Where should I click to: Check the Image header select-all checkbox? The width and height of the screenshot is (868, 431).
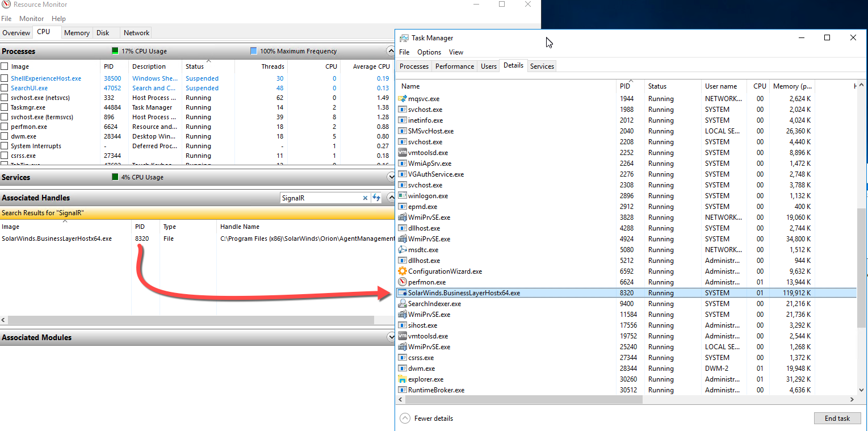[x=5, y=66]
